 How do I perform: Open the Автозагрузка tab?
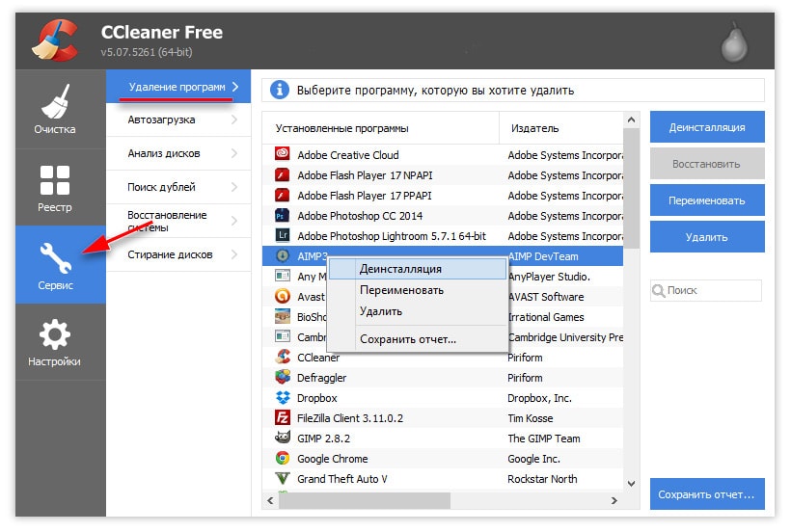(178, 120)
